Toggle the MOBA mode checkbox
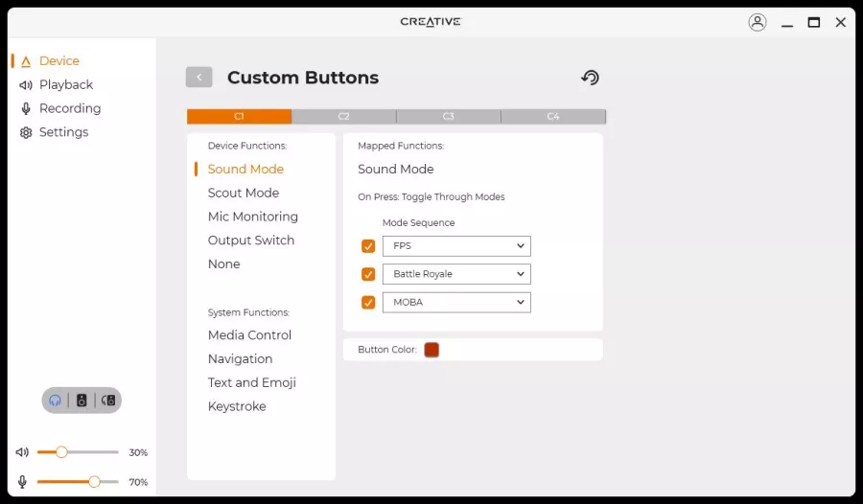The height and width of the screenshot is (504, 863). click(x=368, y=302)
